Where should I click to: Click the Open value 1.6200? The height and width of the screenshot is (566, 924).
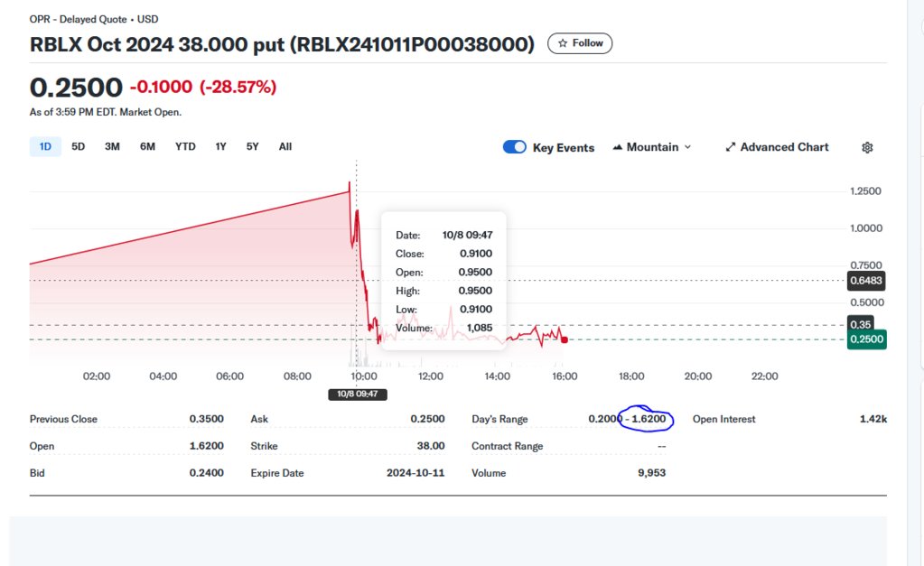(x=206, y=446)
